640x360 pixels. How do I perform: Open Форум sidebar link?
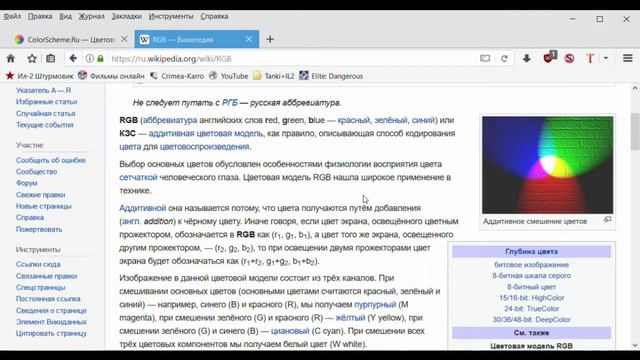27,183
